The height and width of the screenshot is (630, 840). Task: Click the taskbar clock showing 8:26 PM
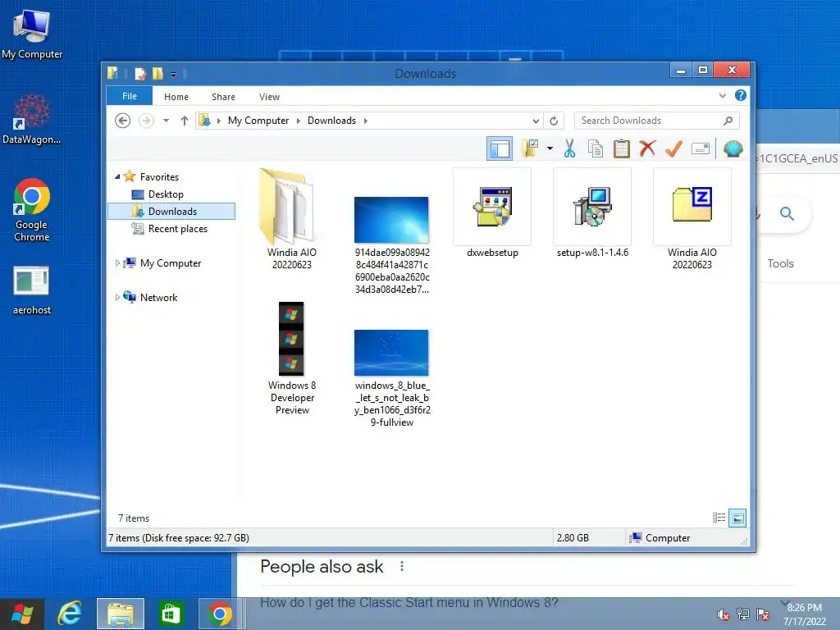point(805,614)
